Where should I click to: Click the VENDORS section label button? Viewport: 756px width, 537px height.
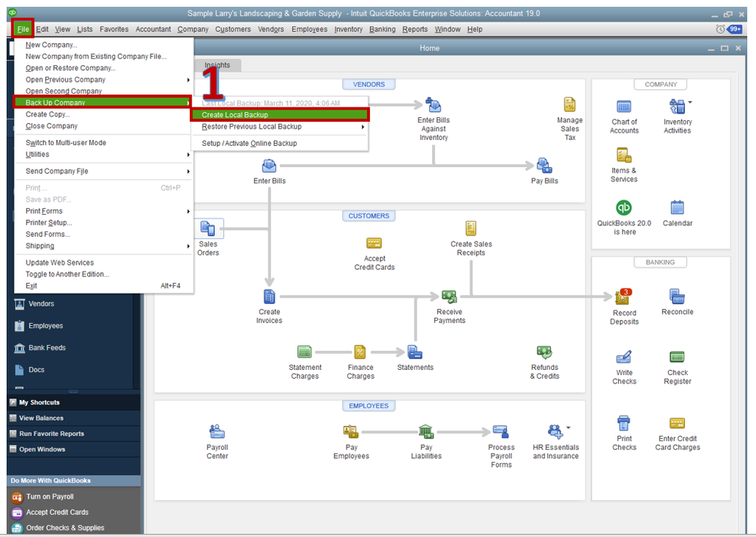pyautogui.click(x=369, y=85)
